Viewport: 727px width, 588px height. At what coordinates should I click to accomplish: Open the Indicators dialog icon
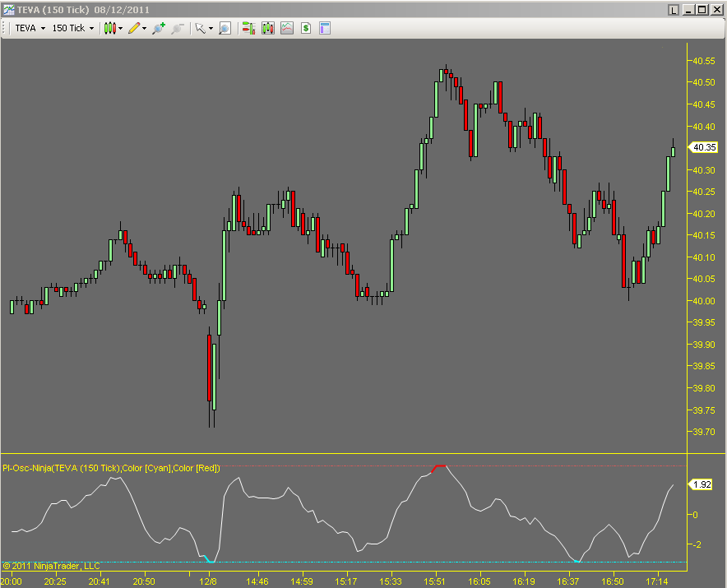(x=249, y=28)
